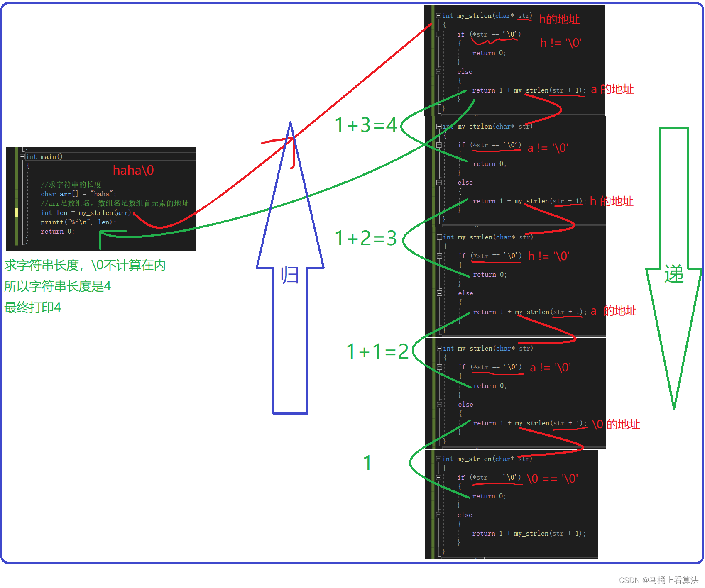Collapse the topmost my_strlen function fold box
705x588 pixels.
click(438, 16)
